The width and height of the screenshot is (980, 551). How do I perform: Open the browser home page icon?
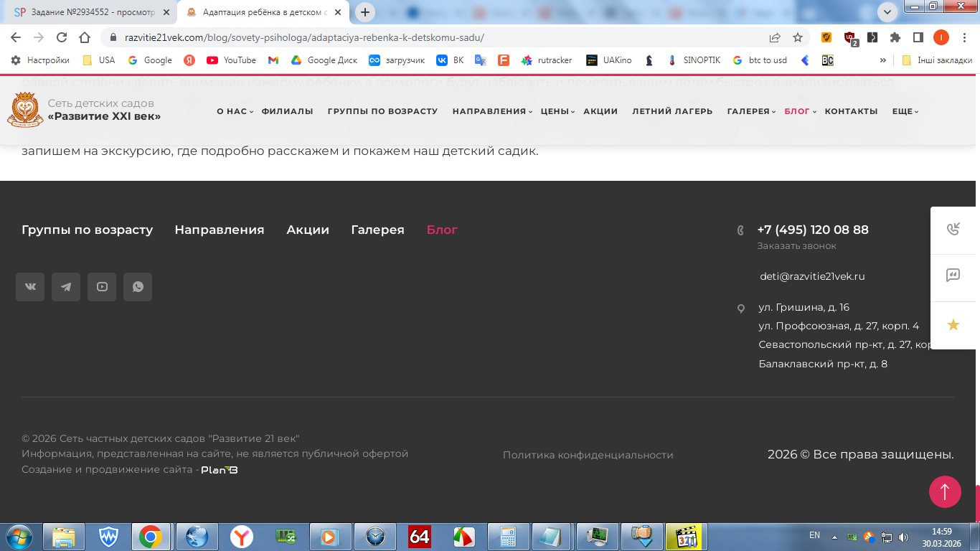tap(85, 37)
